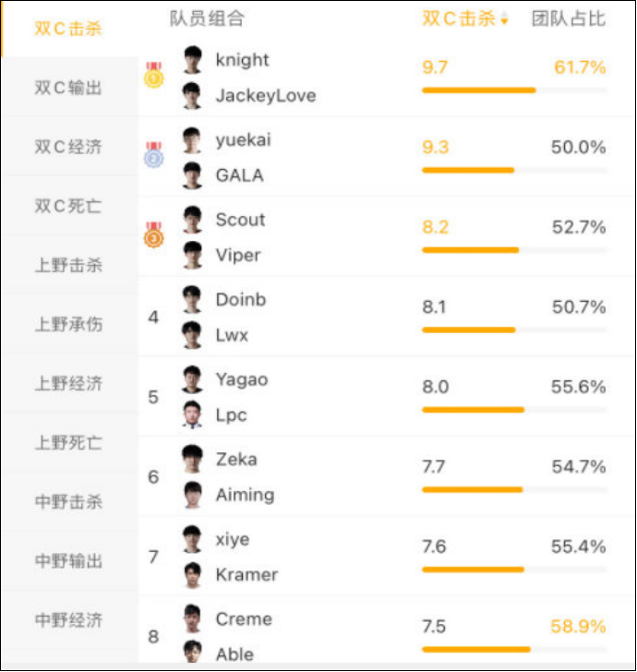The width and height of the screenshot is (637, 672).
Task: Open the 中野输出 tab
Action: (x=68, y=560)
